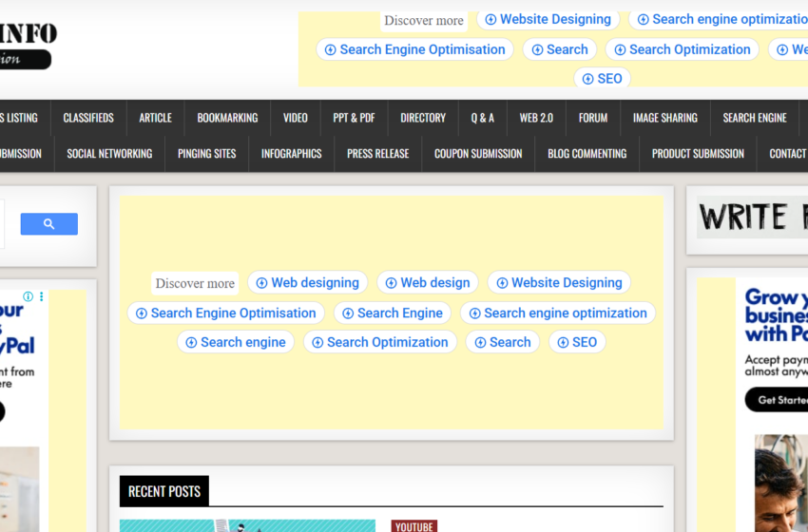Open Forum menu item
This screenshot has height=532, width=808.
pyautogui.click(x=593, y=118)
